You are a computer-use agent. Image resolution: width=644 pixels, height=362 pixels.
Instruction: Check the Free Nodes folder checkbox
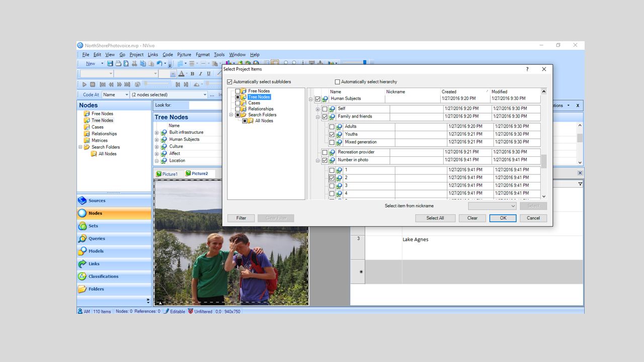coord(238,91)
